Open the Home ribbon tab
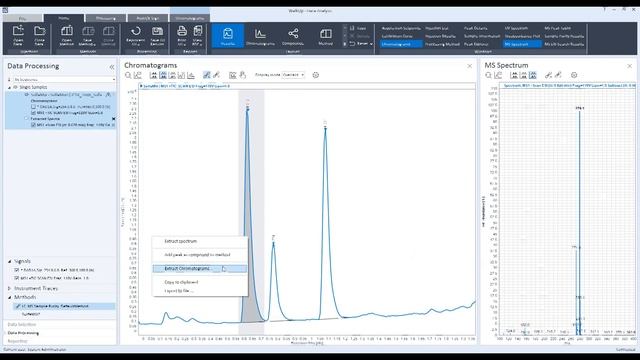Viewport: 640px width, 360px height. pos(64,18)
